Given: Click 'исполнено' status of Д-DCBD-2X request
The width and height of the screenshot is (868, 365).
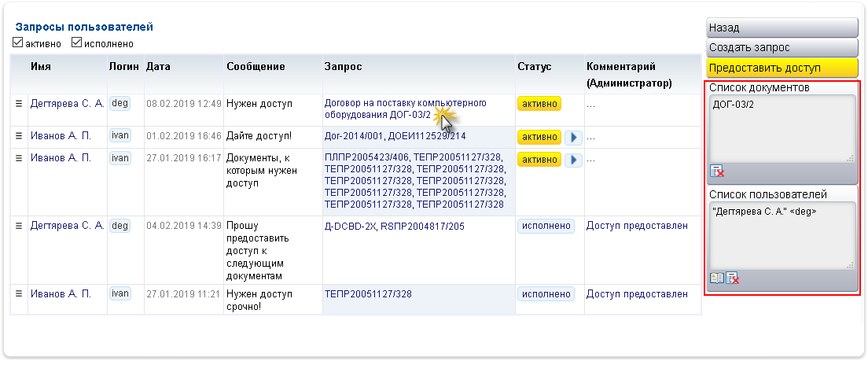Looking at the screenshot, I should (x=546, y=226).
